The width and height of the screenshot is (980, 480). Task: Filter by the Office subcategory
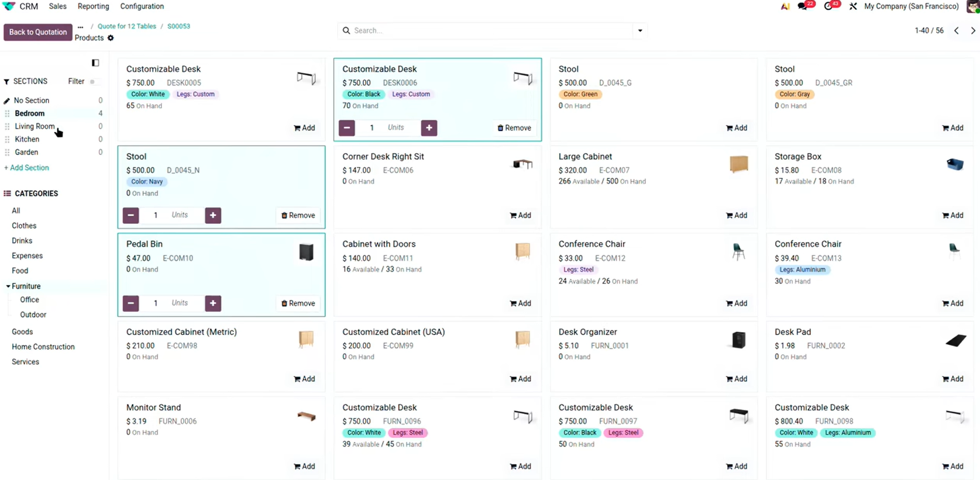(x=29, y=300)
